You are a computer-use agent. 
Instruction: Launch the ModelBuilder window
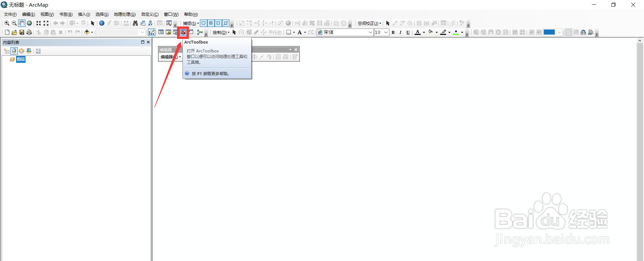click(200, 32)
